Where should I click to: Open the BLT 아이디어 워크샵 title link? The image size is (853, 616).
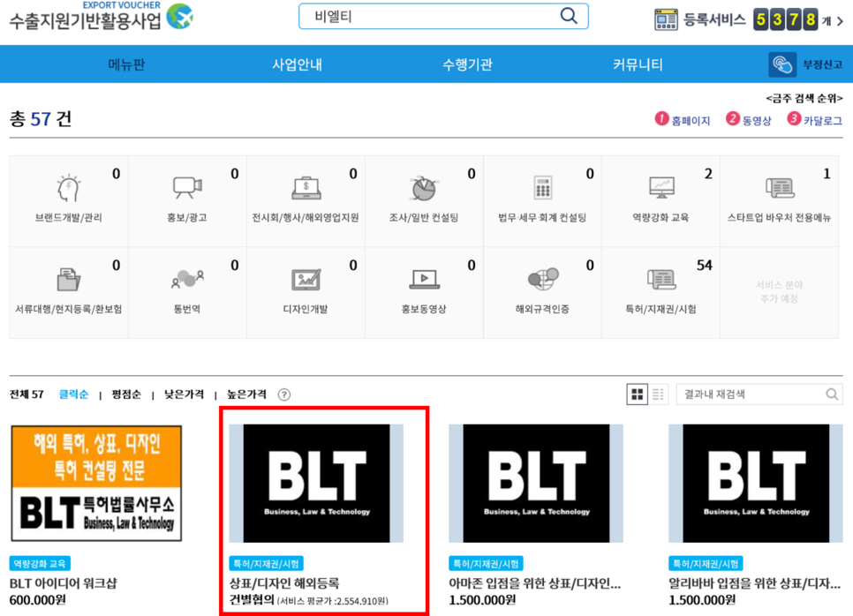point(63,583)
